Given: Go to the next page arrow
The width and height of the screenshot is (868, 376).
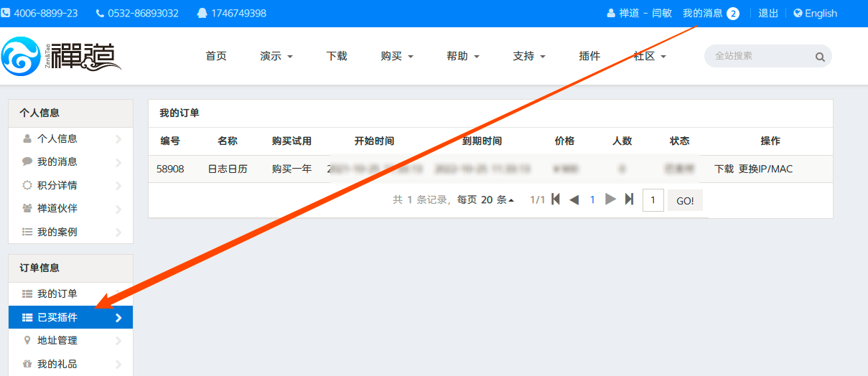Looking at the screenshot, I should pos(611,199).
